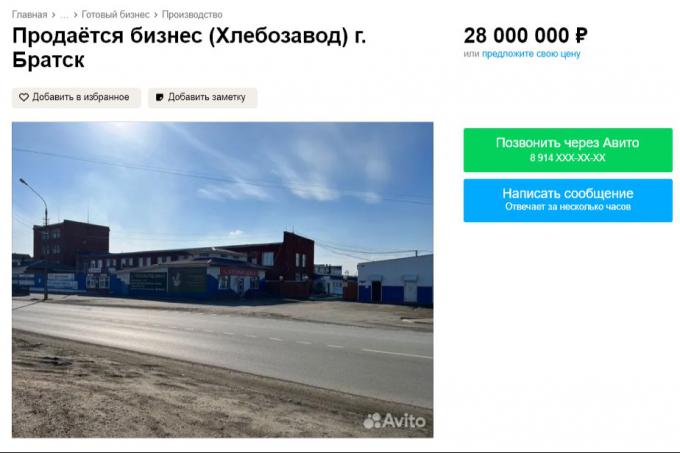The width and height of the screenshot is (680, 453).
Task: Open the Главная breadcrumb link
Action: pos(29,15)
